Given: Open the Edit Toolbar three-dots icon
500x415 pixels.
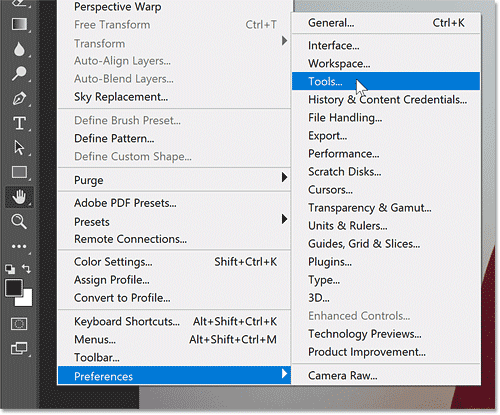Looking at the screenshot, I should point(19,246).
